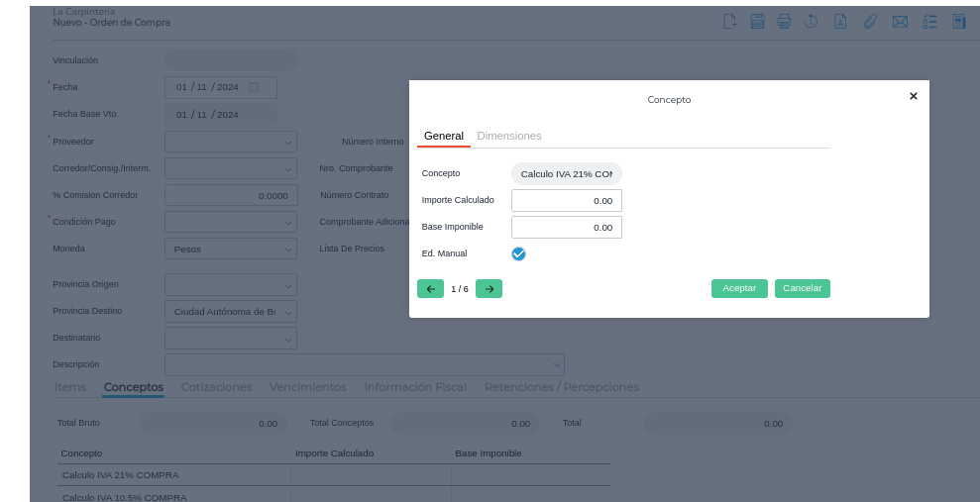
Task: Select the La Carpintería company name
Action: coord(84,11)
